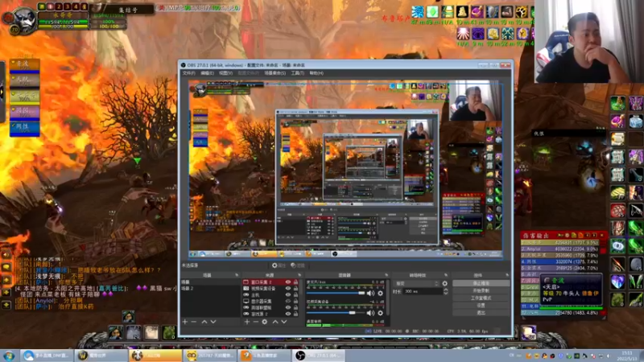Open the first buff icon at top right

(418, 12)
